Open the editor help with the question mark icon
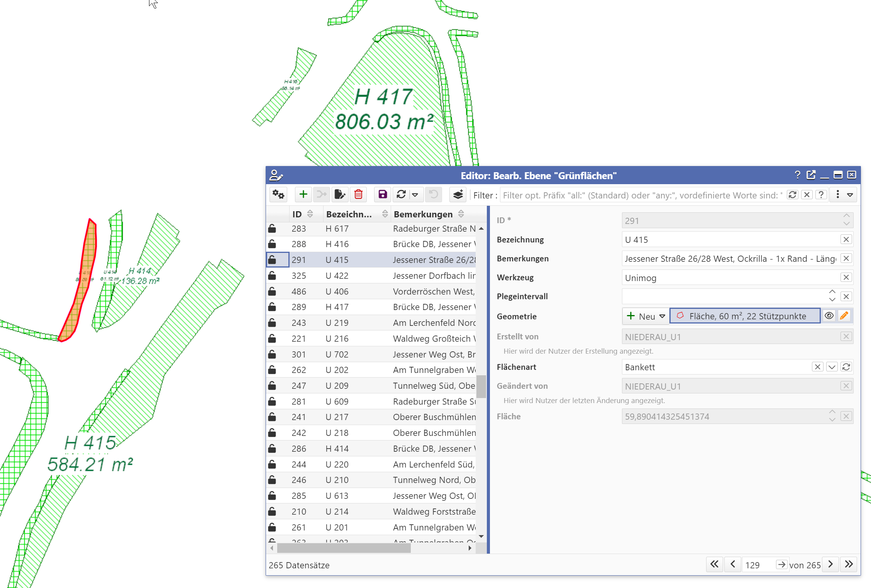This screenshot has height=588, width=871. point(797,175)
